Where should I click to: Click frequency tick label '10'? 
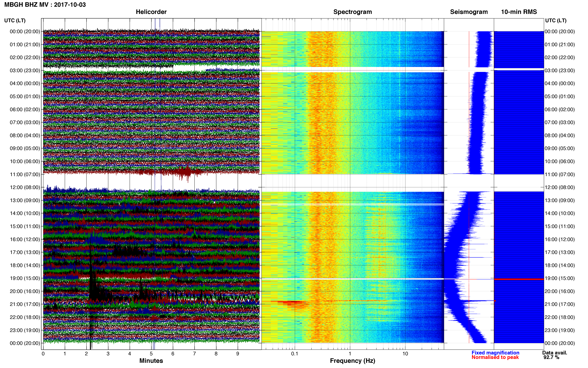point(405,354)
